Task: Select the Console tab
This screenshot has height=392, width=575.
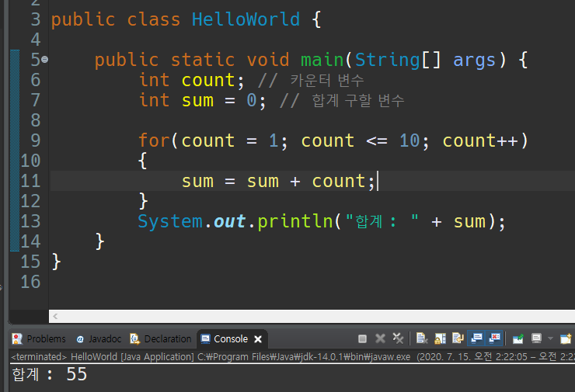Action: (230, 339)
